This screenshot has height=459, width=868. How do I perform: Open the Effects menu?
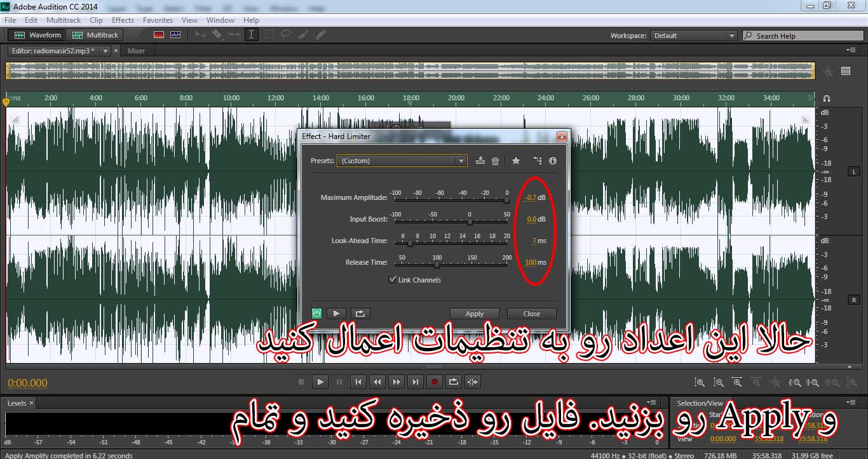tap(123, 20)
